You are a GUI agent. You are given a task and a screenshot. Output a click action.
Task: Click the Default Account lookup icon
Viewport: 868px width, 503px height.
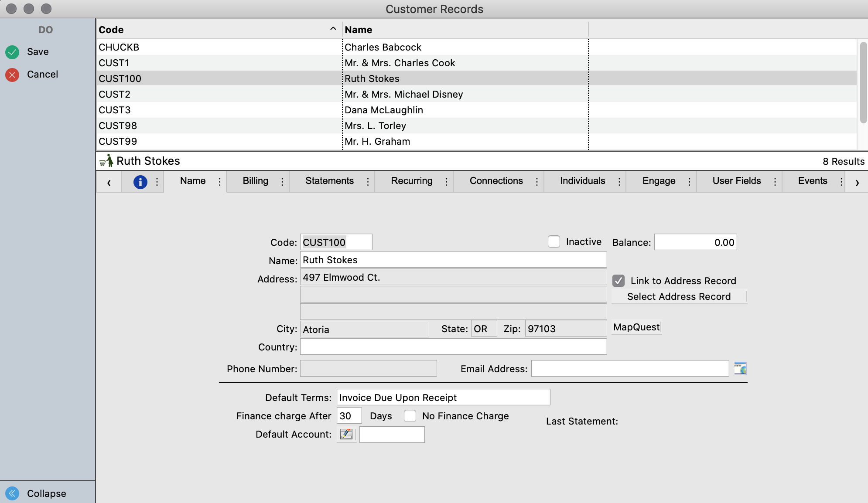point(346,434)
